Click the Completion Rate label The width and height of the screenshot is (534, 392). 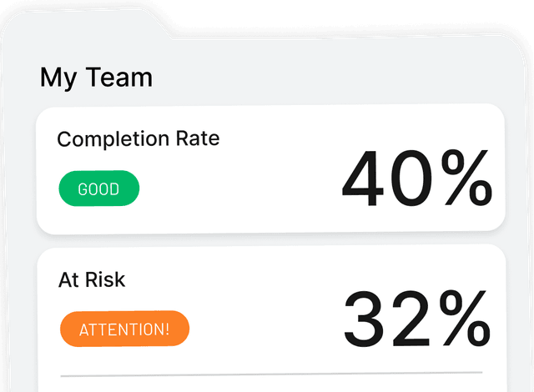tap(138, 138)
